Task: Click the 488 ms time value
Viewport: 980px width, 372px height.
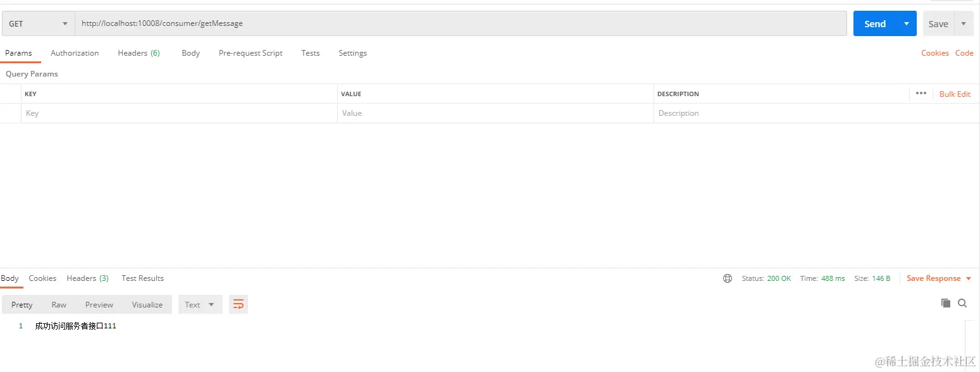Action: point(833,278)
